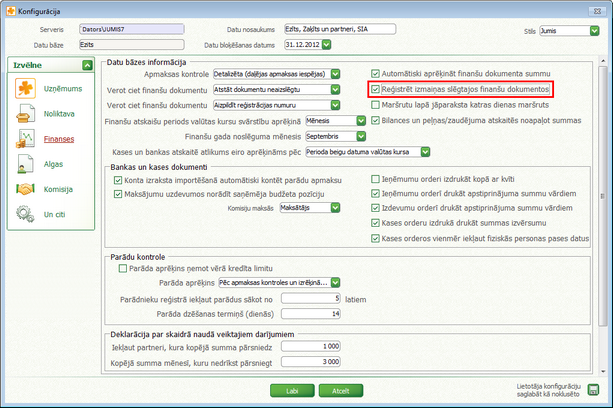Open Datu bloķēšanas datums date picker
This screenshot has width=613, height=408.
(x=326, y=45)
